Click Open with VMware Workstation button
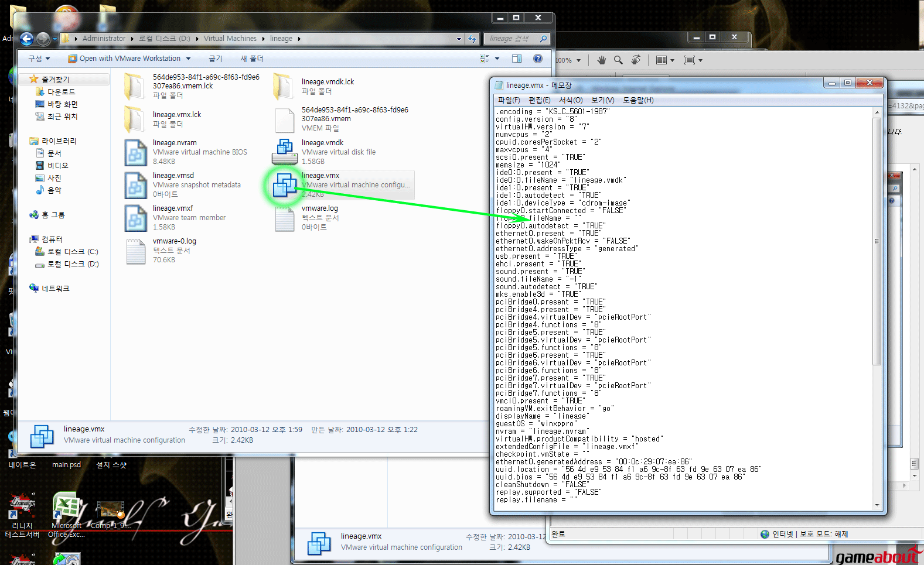This screenshot has width=924, height=565. [124, 59]
